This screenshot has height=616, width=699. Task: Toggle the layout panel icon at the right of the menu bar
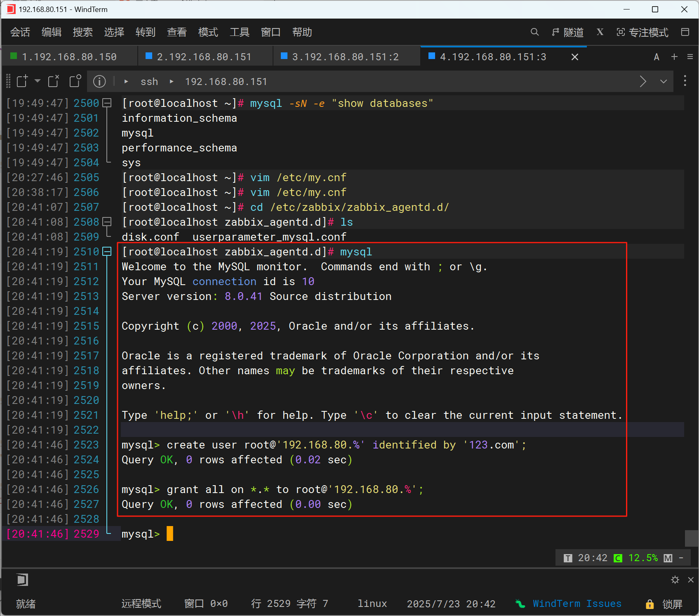click(x=685, y=32)
